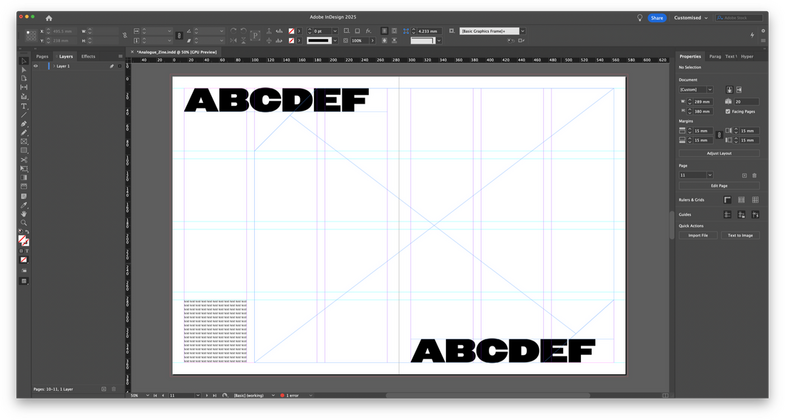This screenshot has width=785, height=420.
Task: Toggle the Facing Pages checkbox
Action: pos(728,112)
